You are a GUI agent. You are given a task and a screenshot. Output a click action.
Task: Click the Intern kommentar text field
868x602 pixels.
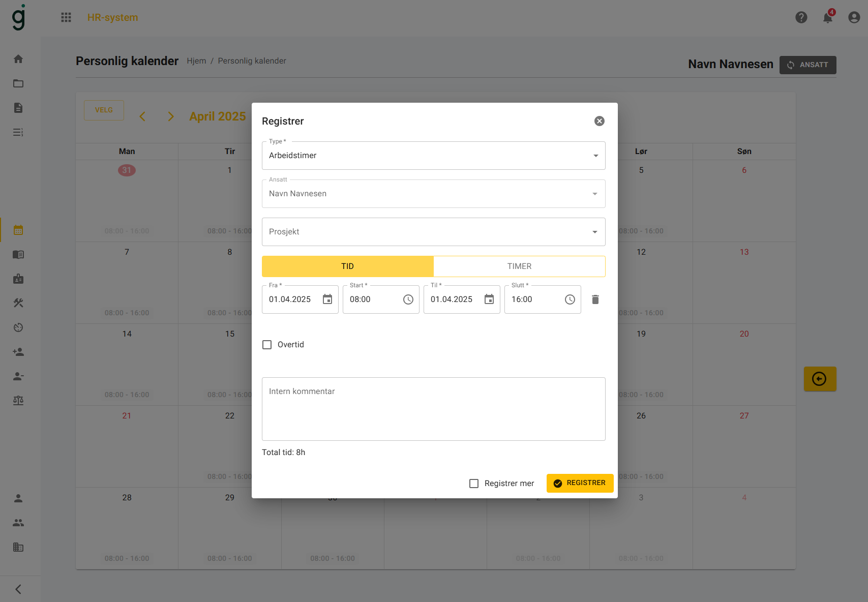click(433, 409)
